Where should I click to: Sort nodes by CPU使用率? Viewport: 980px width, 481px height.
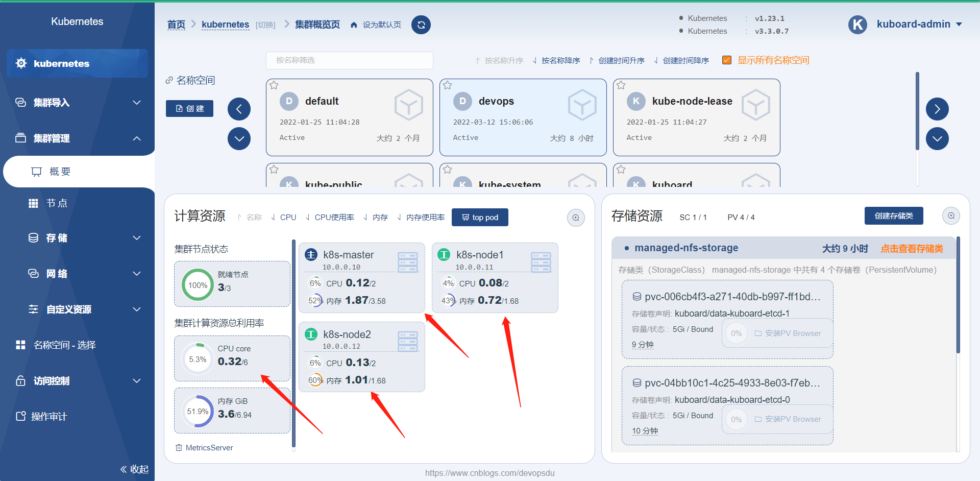(x=330, y=218)
